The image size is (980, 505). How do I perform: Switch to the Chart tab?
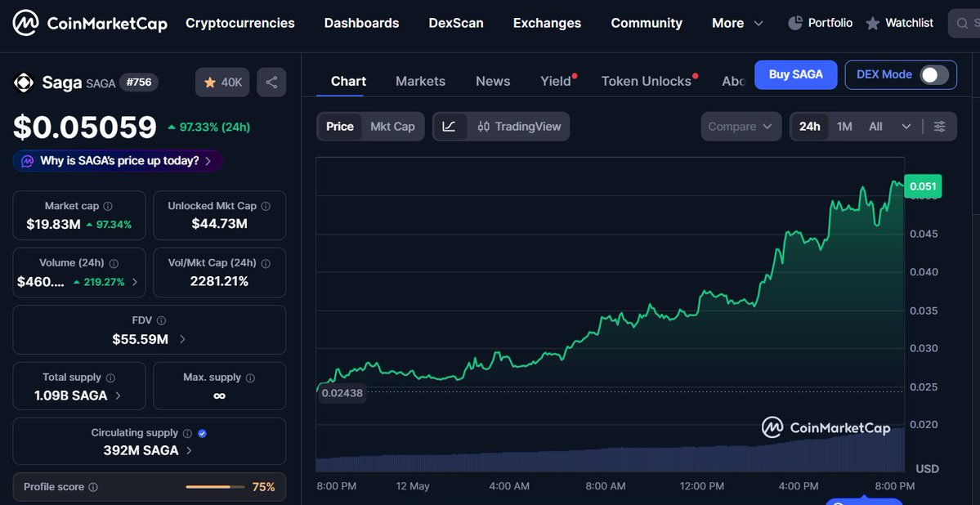348,81
